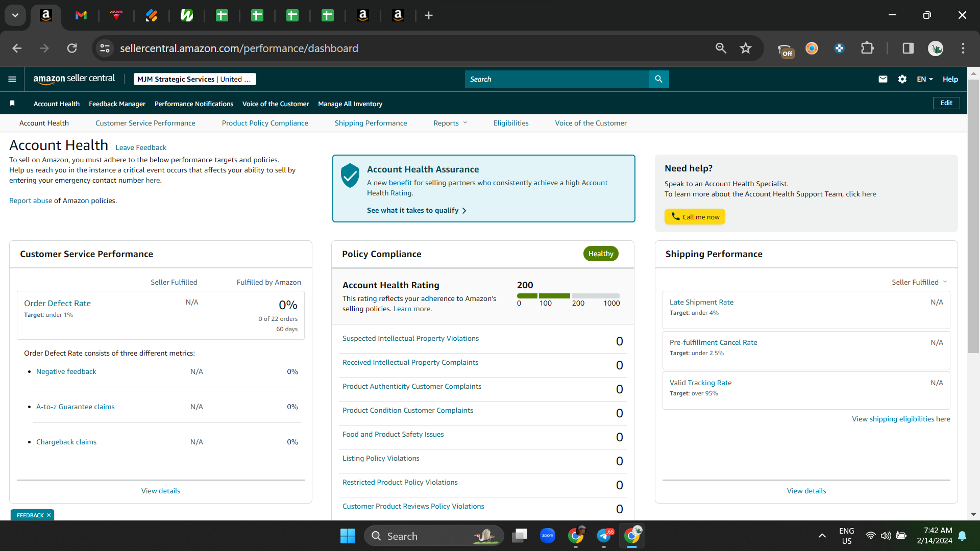The height and width of the screenshot is (551, 980).
Task: Click View shipping eligibilities here
Action: pyautogui.click(x=901, y=419)
